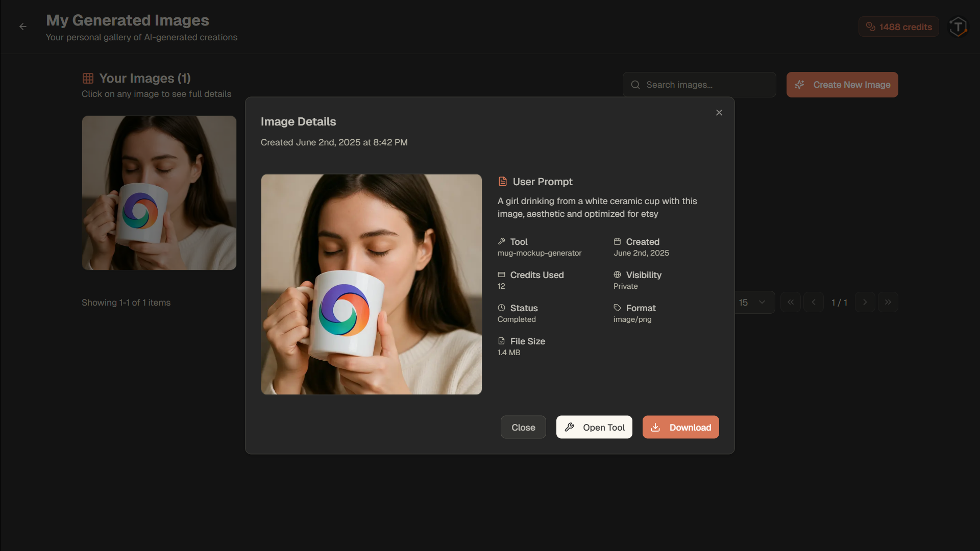Click the download arrow icon
Image resolution: width=980 pixels, height=551 pixels.
(655, 428)
